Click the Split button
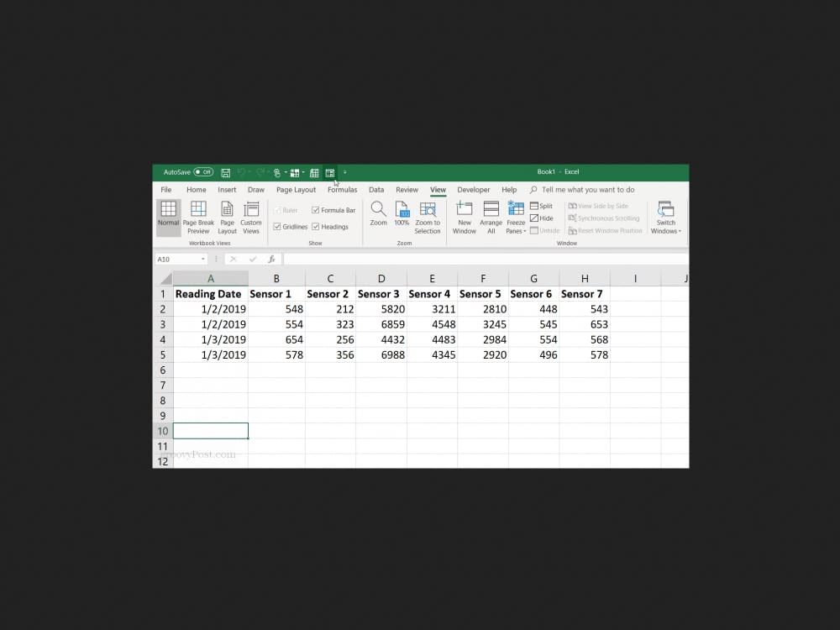 click(541, 206)
